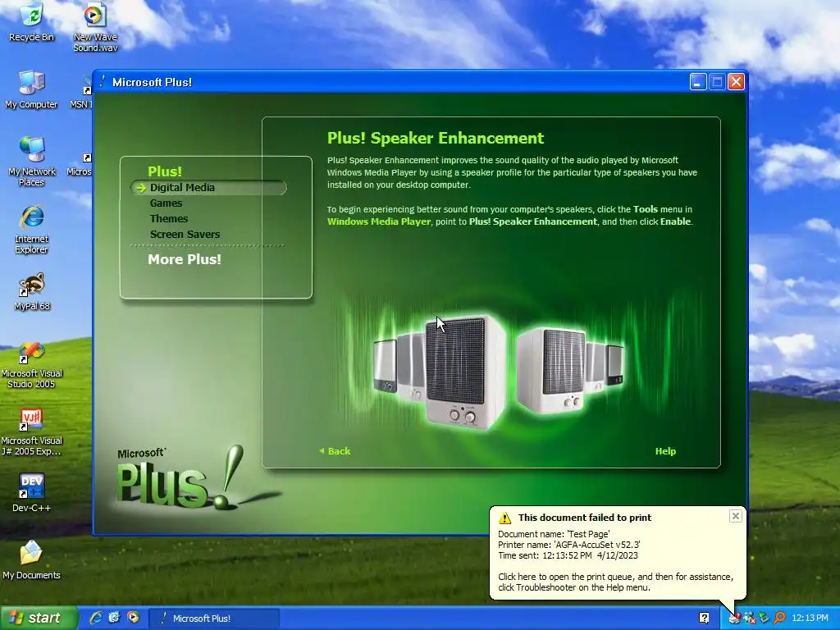Select the Dev-C++ desktop shortcut
The width and height of the screenshot is (840, 630).
tap(32, 493)
